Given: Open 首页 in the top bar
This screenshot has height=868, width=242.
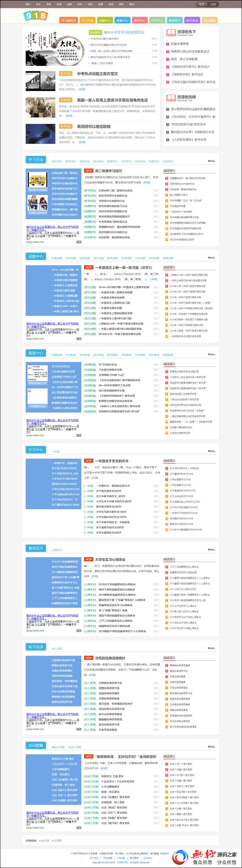Looking at the screenshot, I should [x=28, y=4].
